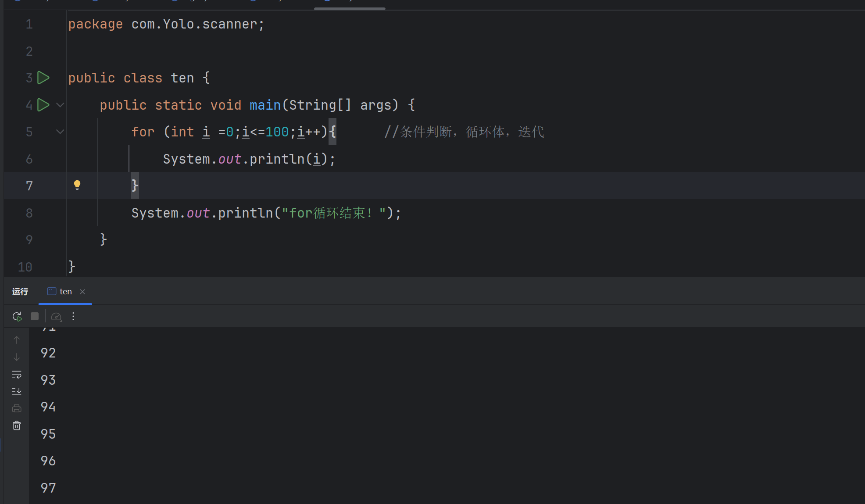Screen dimensions: 865x504
Task: Click output line 94 in console
Action: pos(48,407)
